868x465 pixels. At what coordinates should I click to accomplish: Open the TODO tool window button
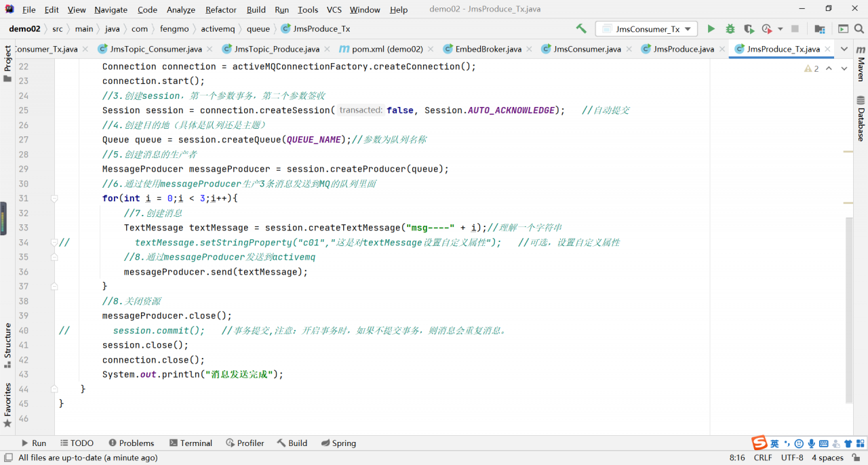[76, 443]
